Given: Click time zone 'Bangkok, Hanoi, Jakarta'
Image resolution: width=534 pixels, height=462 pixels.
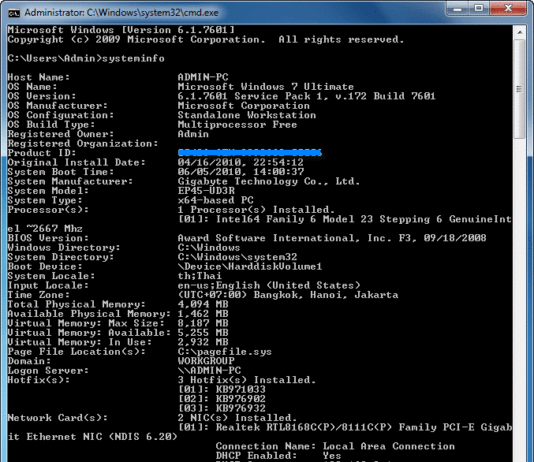Looking at the screenshot, I should click(326, 295).
